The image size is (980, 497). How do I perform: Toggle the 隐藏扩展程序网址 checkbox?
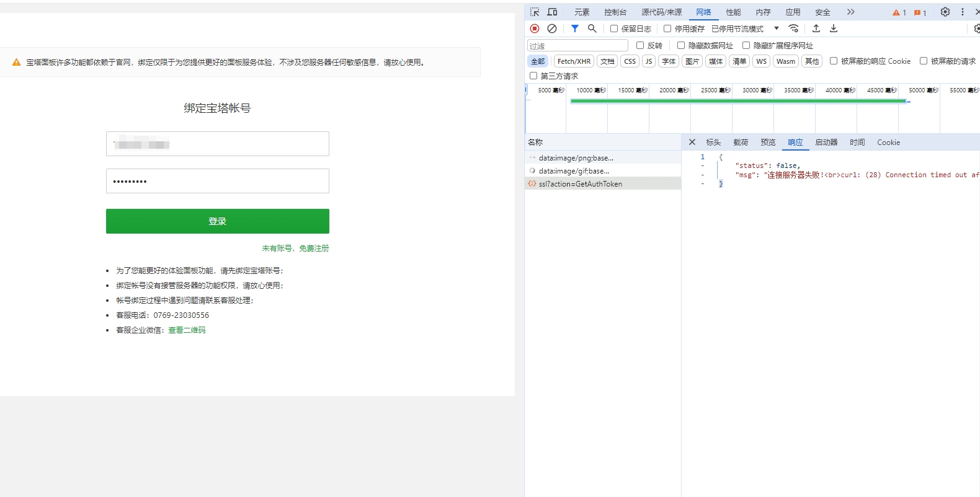[x=746, y=45]
